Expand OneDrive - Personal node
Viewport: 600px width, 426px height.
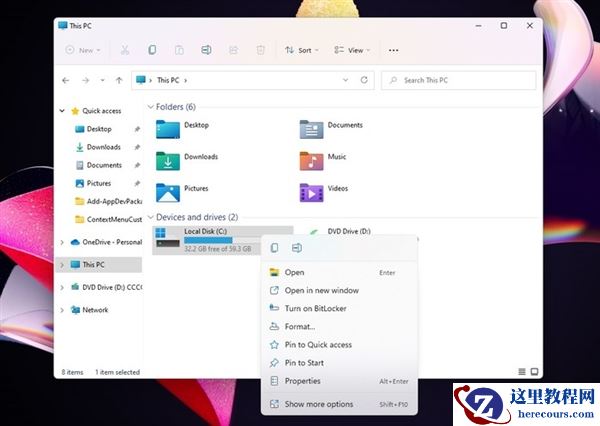point(62,242)
